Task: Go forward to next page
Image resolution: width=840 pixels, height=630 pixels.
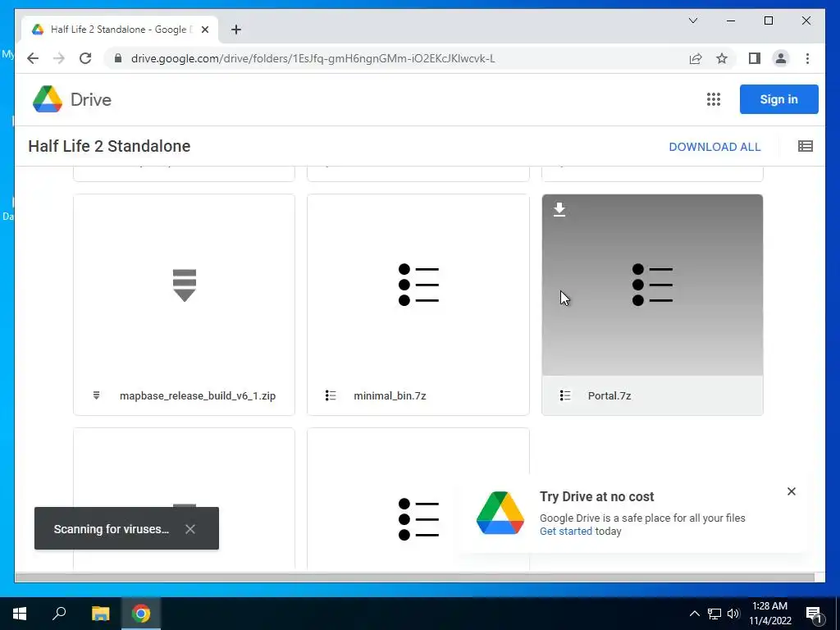Action: click(x=59, y=58)
